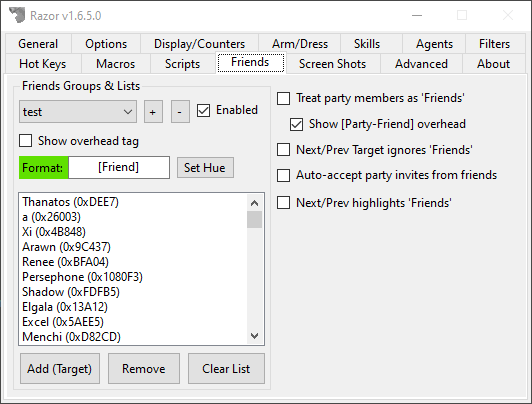Viewport: 532px width, 404px height.
Task: Open the 'test' friends group dropdown
Action: [x=78, y=112]
